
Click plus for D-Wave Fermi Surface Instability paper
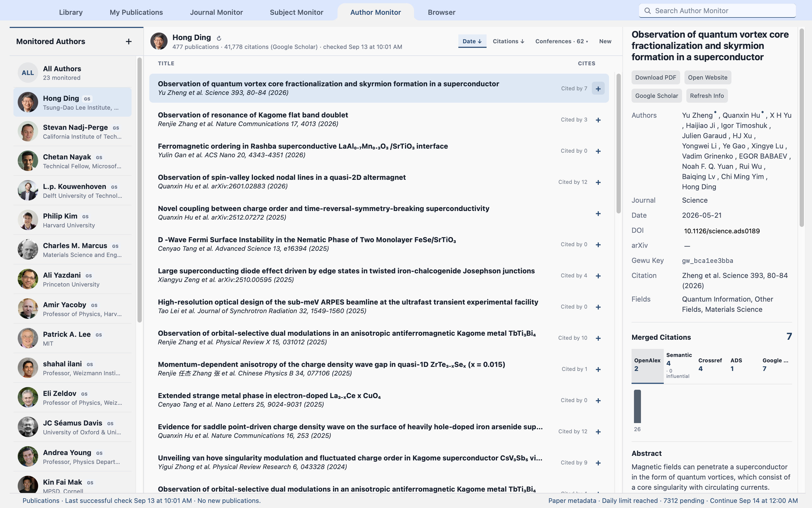(x=598, y=245)
